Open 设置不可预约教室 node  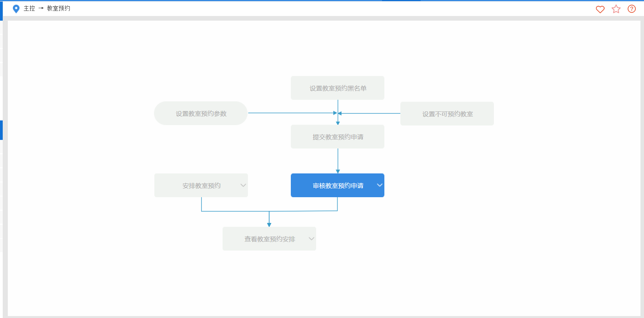pos(447,114)
